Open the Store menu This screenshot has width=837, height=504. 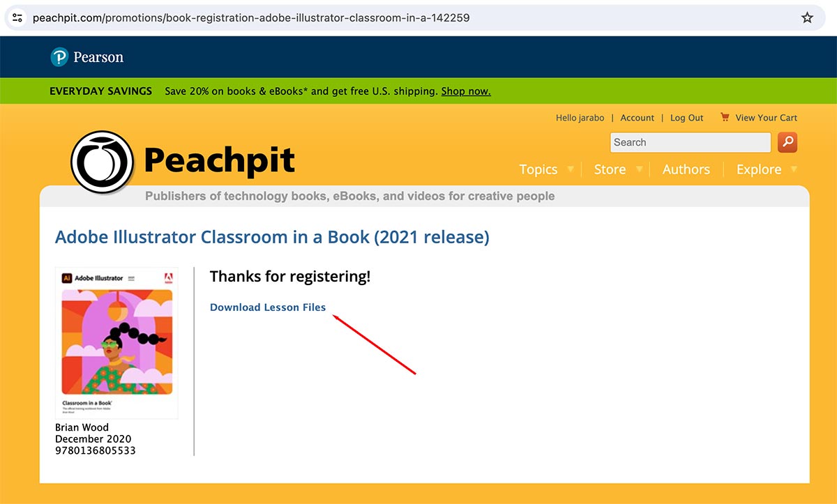pos(609,169)
